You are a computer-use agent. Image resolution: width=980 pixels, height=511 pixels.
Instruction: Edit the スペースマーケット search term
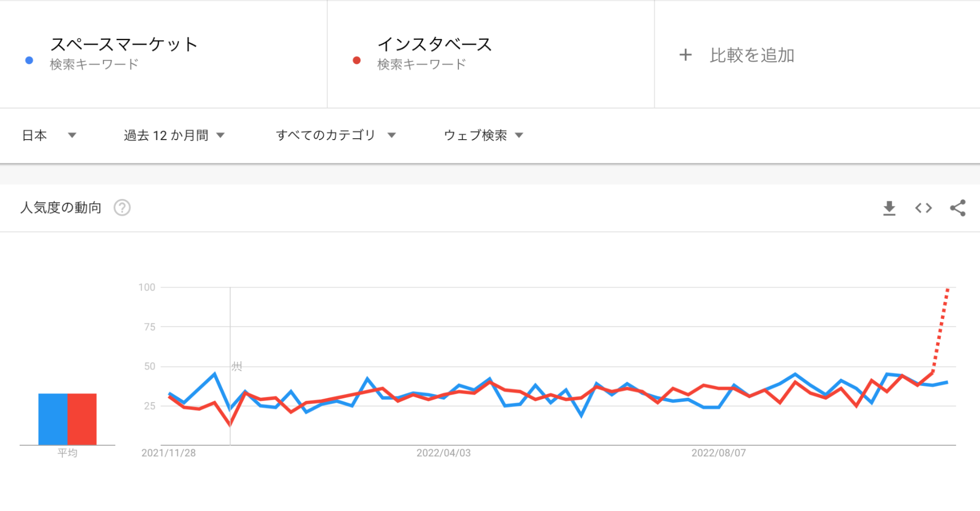124,45
